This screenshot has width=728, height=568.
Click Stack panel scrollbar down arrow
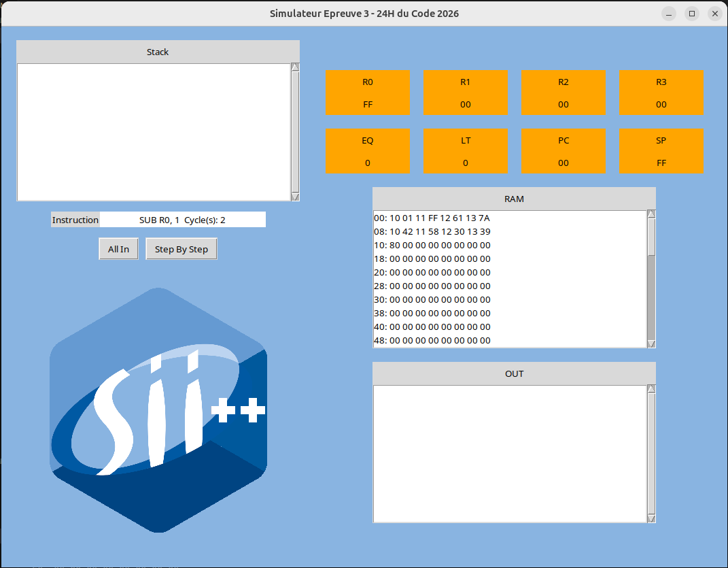click(295, 197)
